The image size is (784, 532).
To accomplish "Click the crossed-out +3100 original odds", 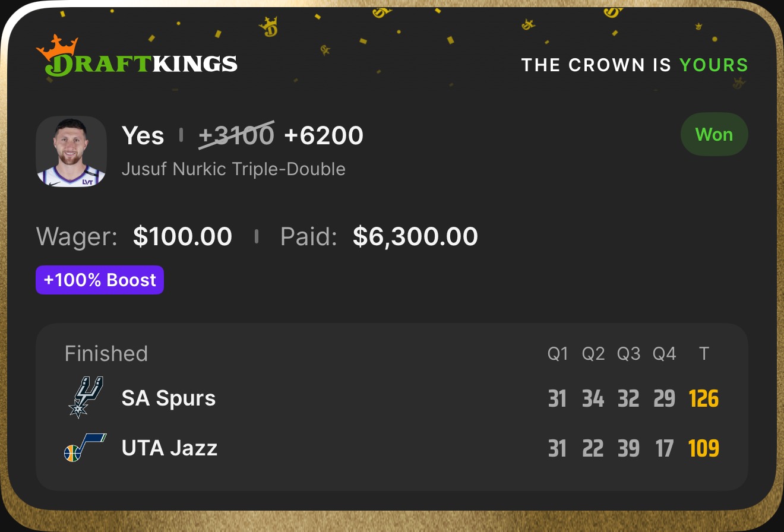I will [236, 135].
